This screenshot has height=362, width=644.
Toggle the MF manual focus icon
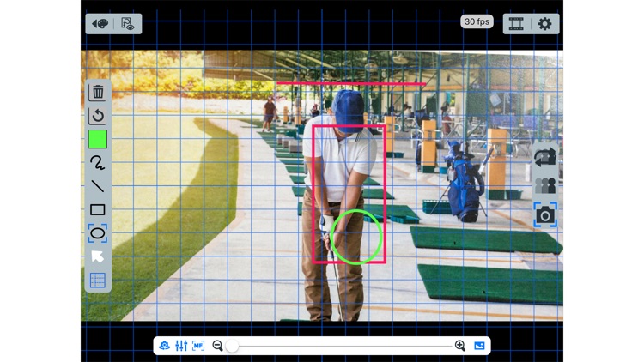[198, 346]
